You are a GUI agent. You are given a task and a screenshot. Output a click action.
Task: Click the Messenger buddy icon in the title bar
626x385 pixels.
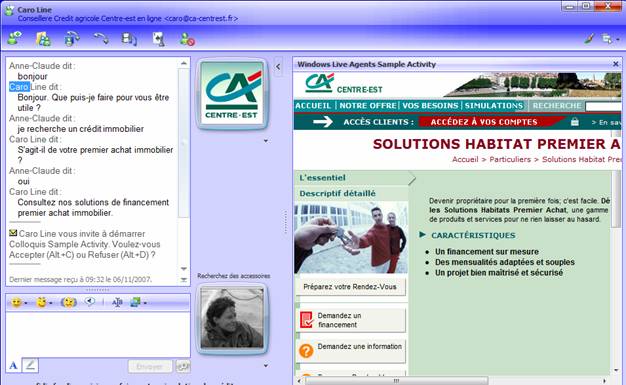[x=9, y=10]
